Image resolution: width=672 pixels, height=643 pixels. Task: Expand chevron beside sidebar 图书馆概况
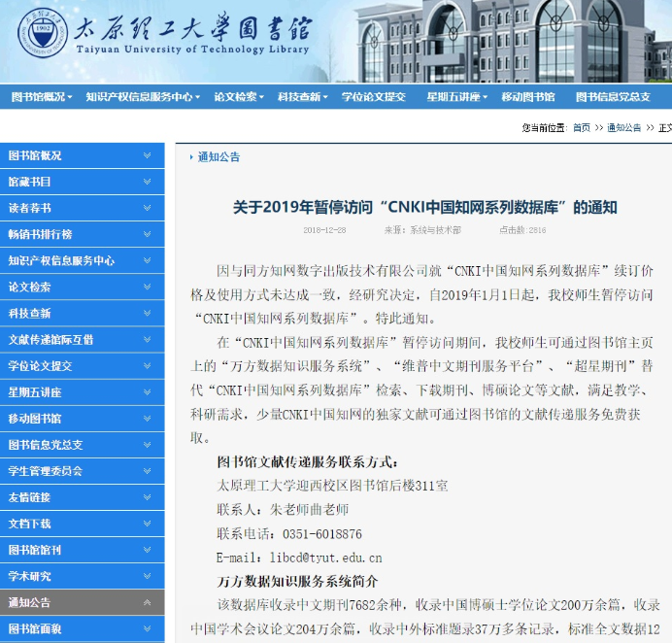click(147, 155)
